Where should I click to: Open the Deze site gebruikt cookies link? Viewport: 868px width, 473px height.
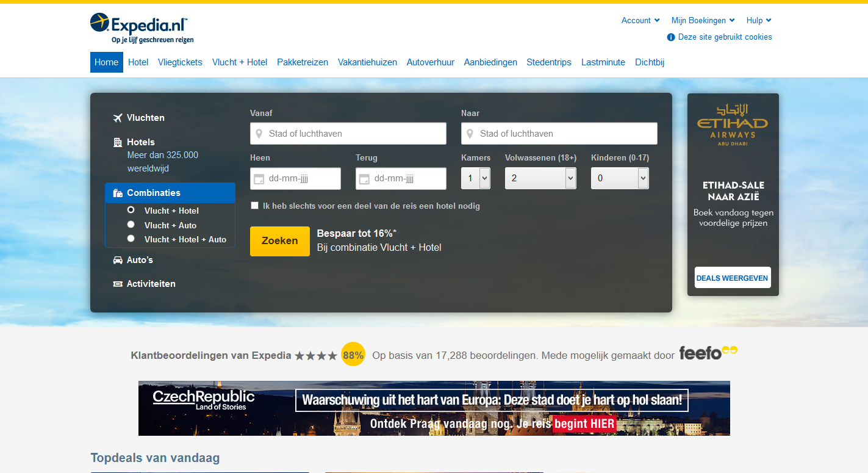coord(725,37)
